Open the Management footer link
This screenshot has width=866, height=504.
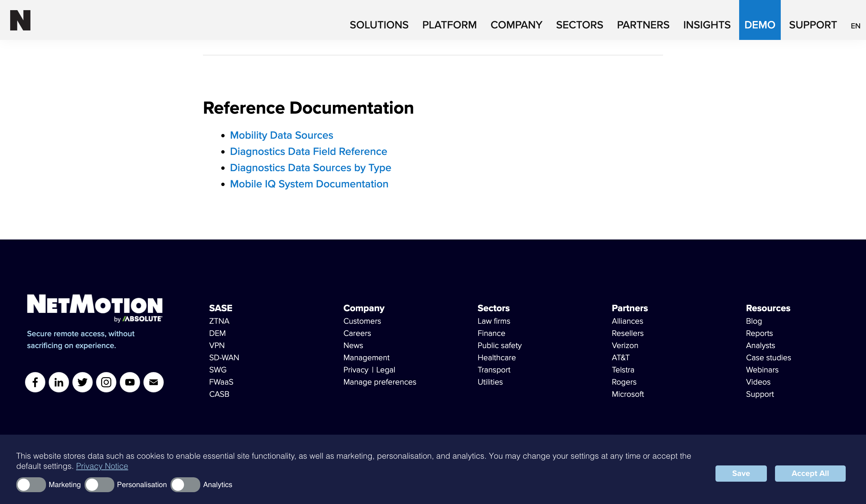[366, 358]
